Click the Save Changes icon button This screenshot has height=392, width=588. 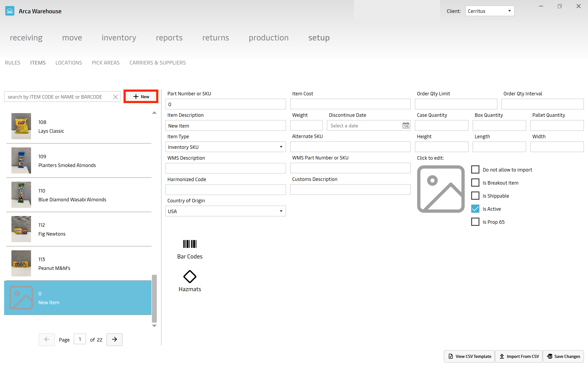pyautogui.click(x=550, y=356)
